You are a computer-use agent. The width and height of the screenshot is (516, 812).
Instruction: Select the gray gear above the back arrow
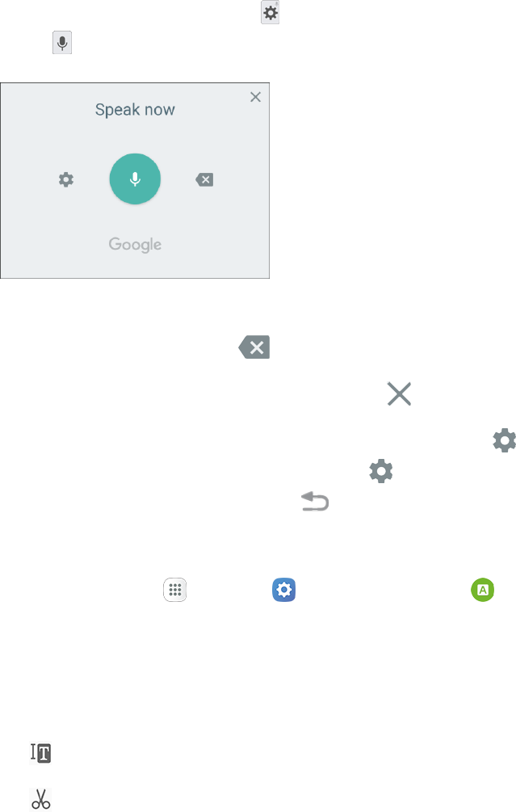[381, 471]
